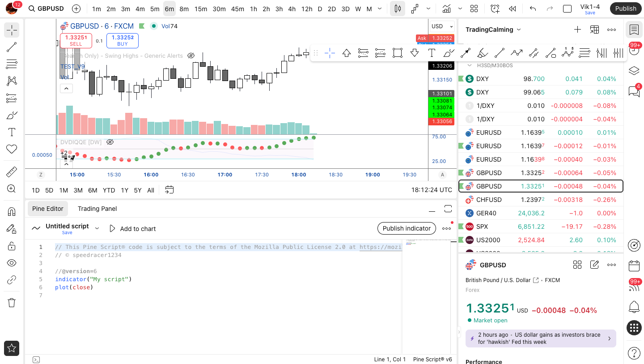644x364 pixels.
Task: Open the favorite indicators dropdown arrow
Action: [x=460, y=9]
